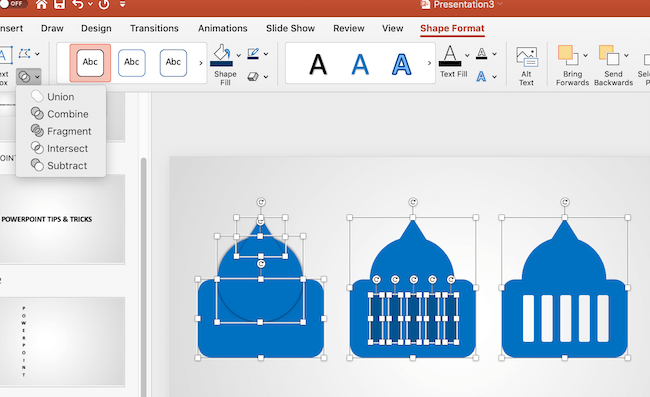Click the Merge Shapes button
The width and height of the screenshot is (650, 397).
point(29,77)
